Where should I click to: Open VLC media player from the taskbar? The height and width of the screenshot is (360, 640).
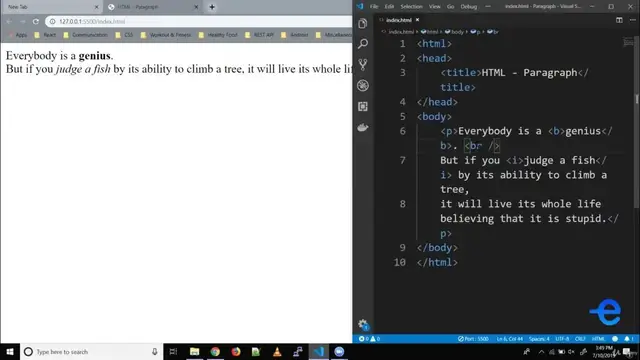click(277, 351)
